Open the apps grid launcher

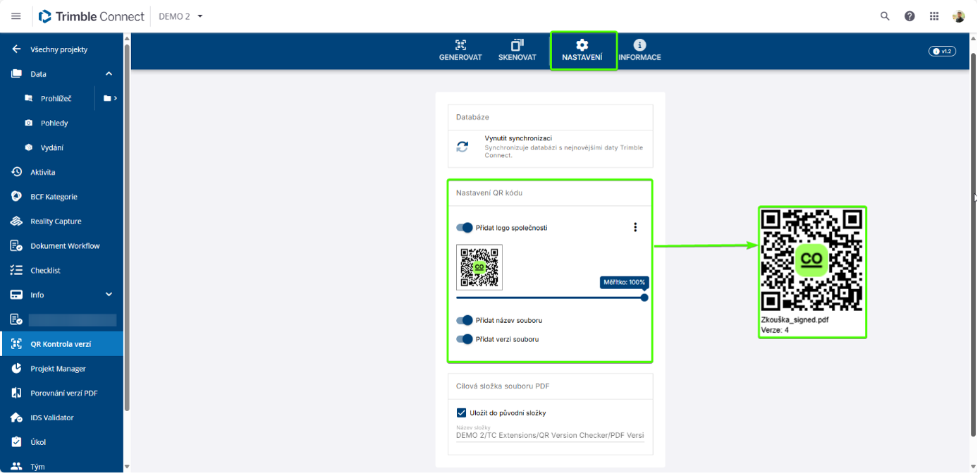point(934,16)
